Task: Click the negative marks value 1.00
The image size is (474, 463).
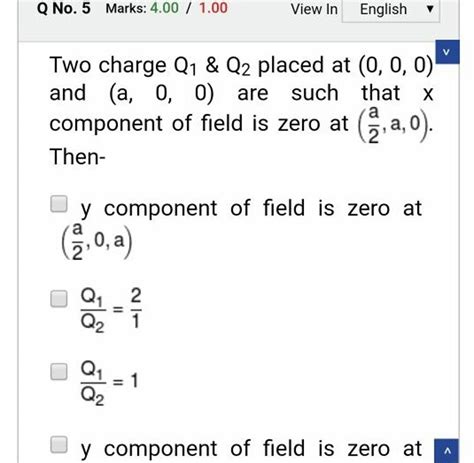Action: [213, 8]
